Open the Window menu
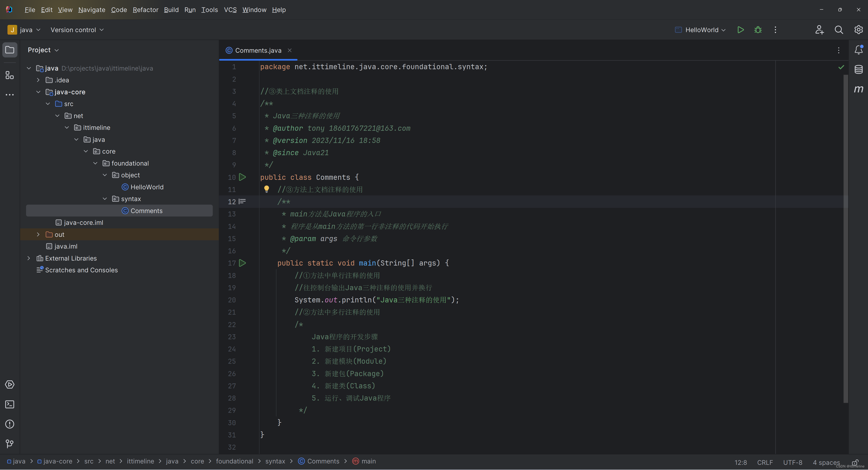 (254, 10)
